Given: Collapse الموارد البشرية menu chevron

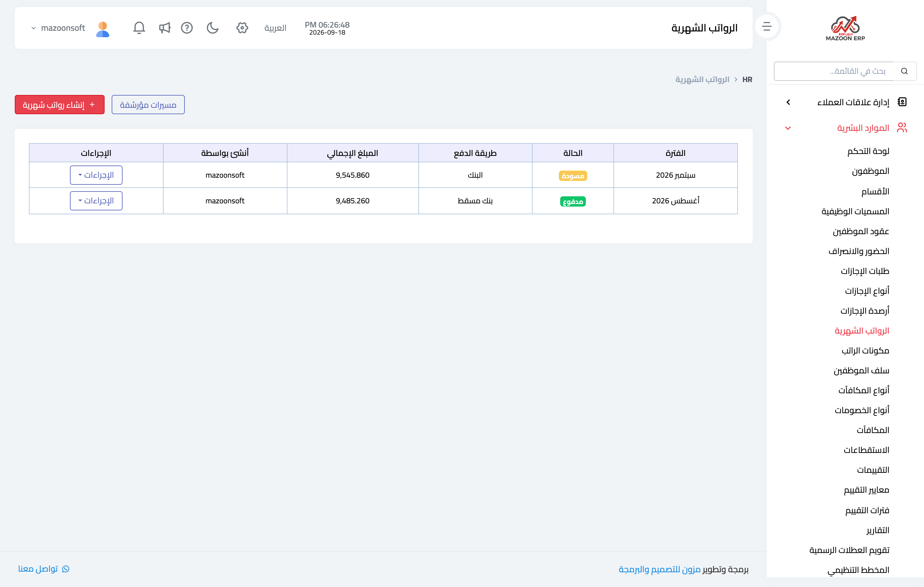Looking at the screenshot, I should [x=788, y=128].
